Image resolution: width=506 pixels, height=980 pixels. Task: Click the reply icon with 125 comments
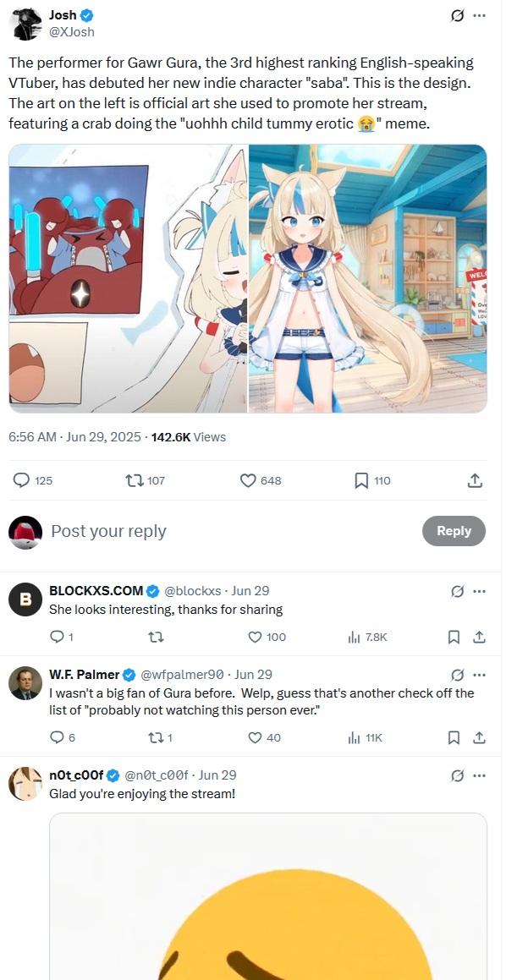(x=22, y=480)
